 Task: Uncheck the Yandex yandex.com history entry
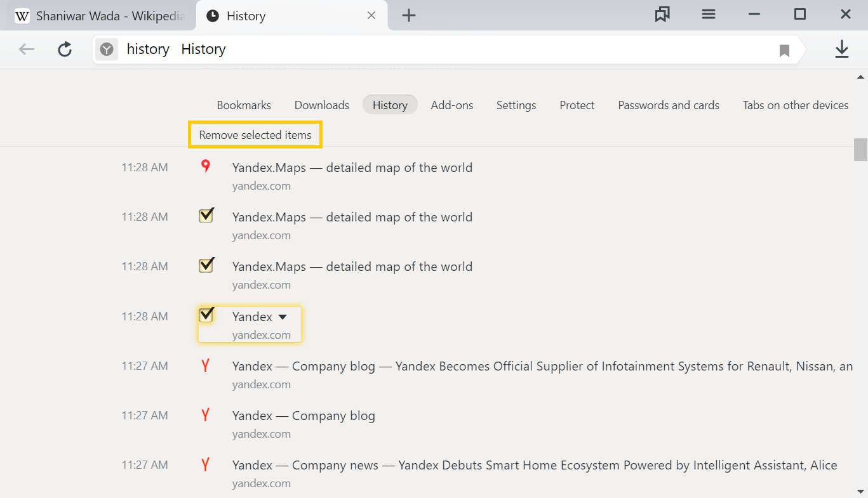206,315
